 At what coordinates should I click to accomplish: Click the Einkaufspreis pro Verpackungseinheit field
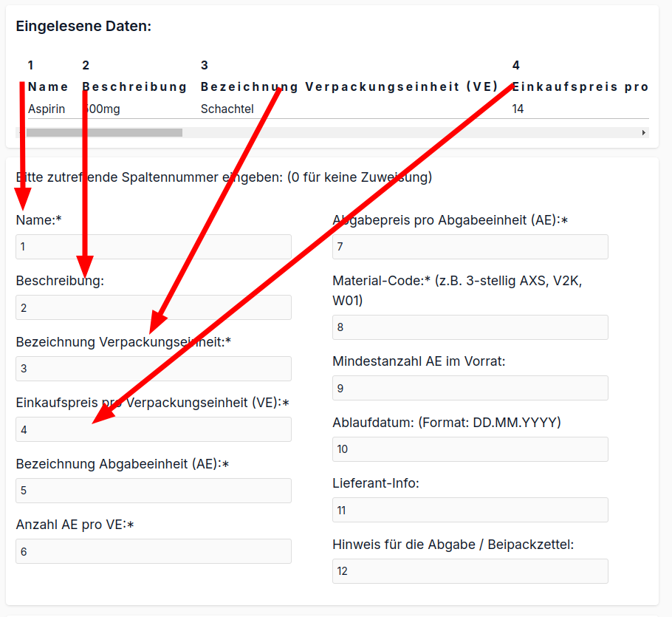pos(154,429)
